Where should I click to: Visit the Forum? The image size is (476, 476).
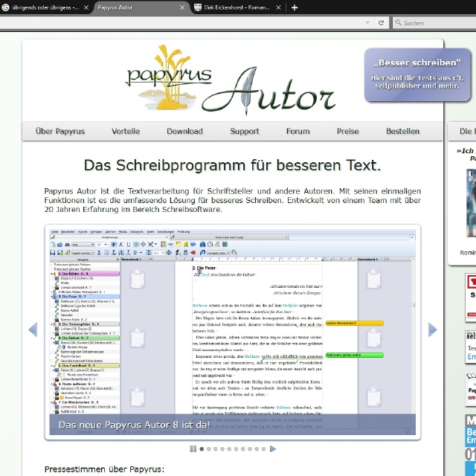[297, 131]
